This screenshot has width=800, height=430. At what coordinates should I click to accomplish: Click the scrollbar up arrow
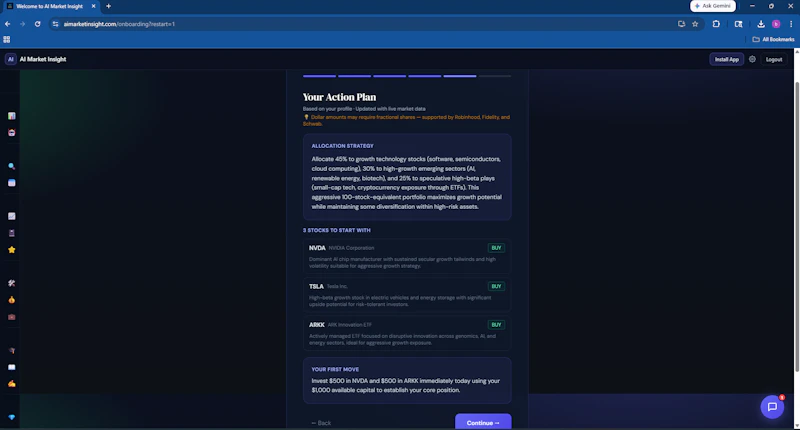[796, 52]
